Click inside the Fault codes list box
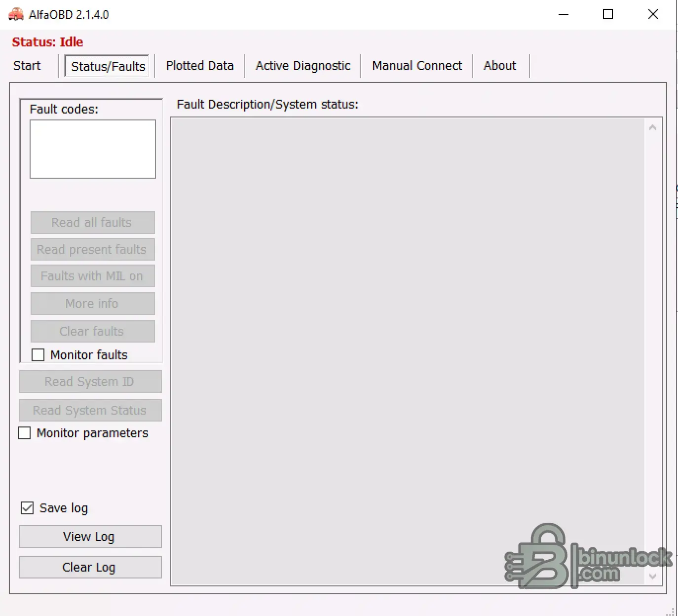The width and height of the screenshot is (678, 616). click(x=93, y=149)
